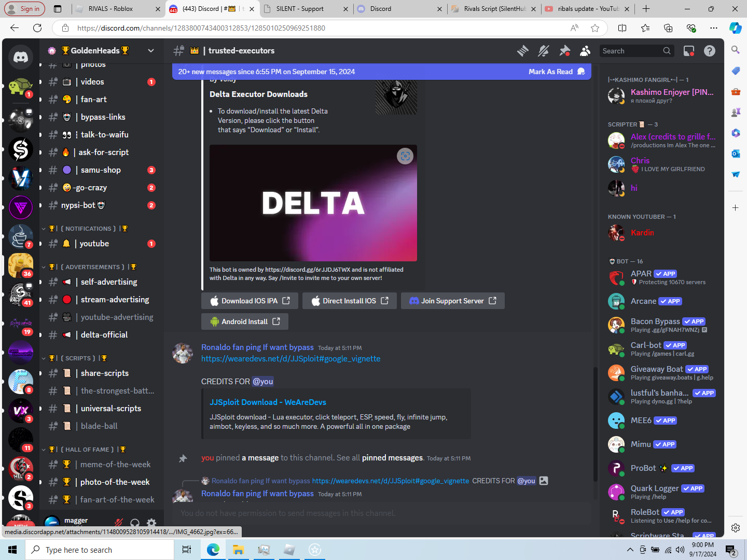Toggle headphone deafen in user panel

[135, 523]
